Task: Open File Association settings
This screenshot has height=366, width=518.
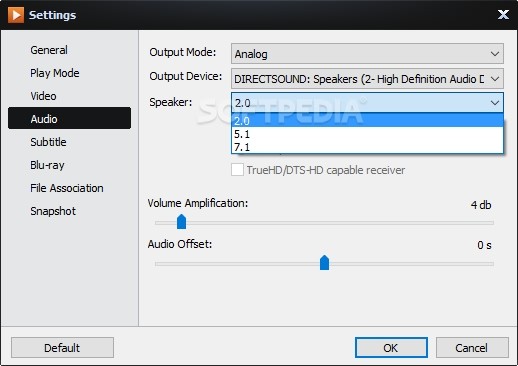Action: pos(67,188)
